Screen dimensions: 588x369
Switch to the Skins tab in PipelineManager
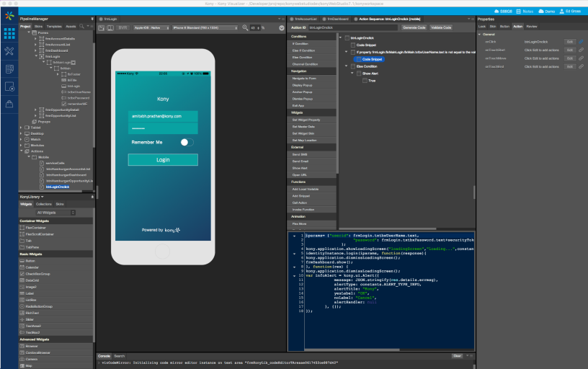click(x=39, y=26)
